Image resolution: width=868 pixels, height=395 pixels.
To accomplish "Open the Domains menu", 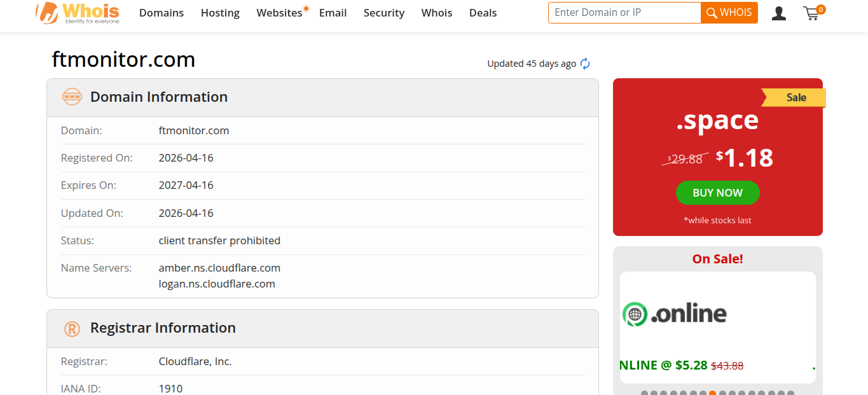I will click(x=162, y=13).
